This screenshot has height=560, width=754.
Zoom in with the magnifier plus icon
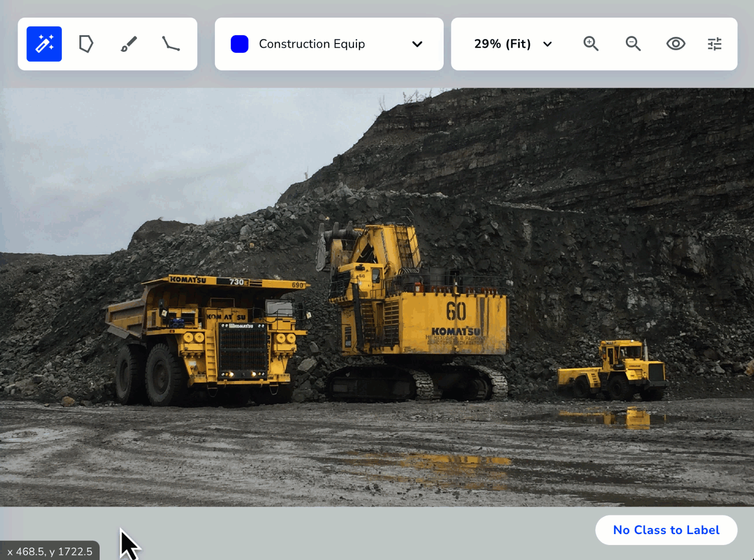point(591,44)
